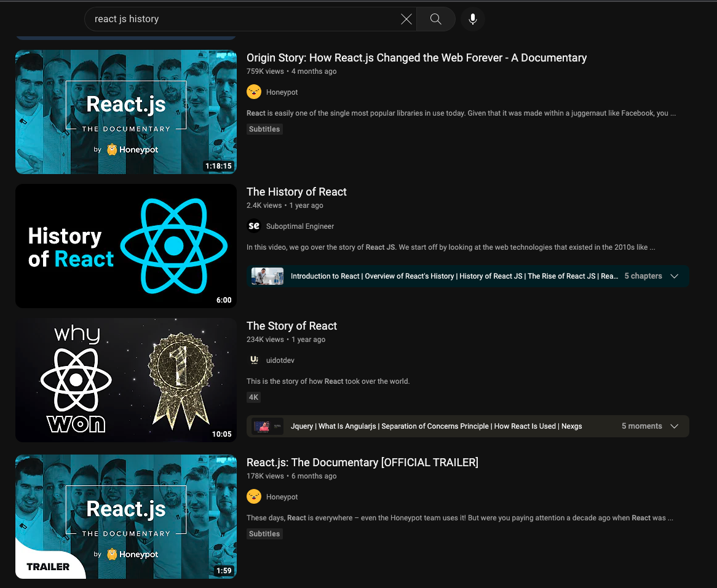The height and width of the screenshot is (588, 717).
Task: Open The Story of React video title
Action: click(x=291, y=325)
